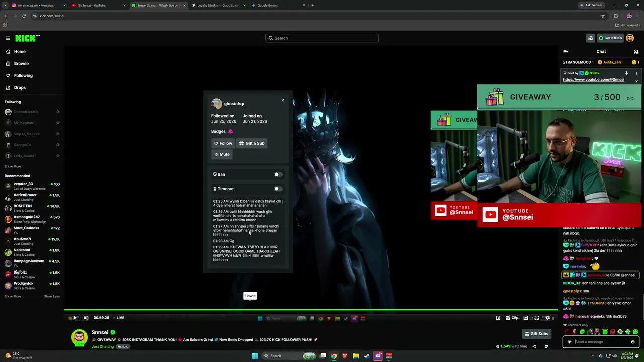This screenshot has height=362, width=644.
Task: Open ROSHTEIN recommended channel
Action: [32, 208]
